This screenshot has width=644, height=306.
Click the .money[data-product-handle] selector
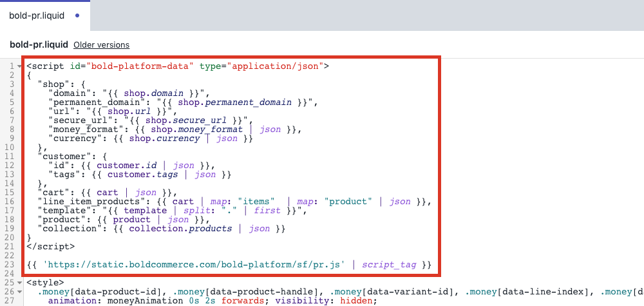click(247, 292)
